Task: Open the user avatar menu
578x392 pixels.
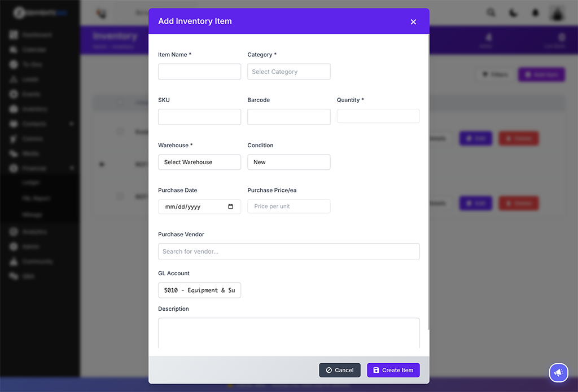Action: pos(557,13)
